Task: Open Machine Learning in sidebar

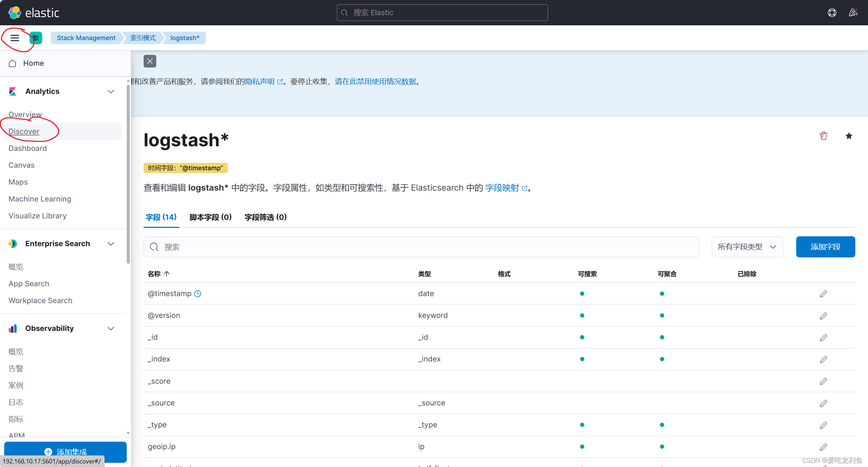Action: (x=40, y=199)
